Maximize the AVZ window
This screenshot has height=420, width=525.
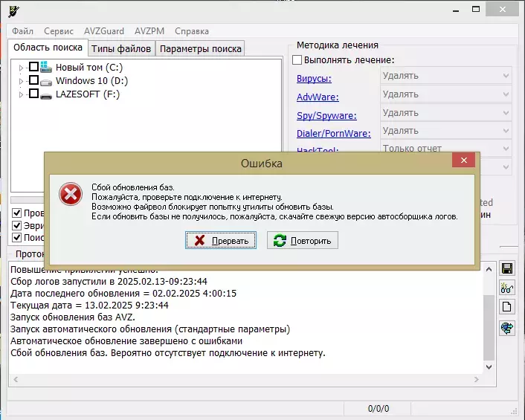pos(476,10)
